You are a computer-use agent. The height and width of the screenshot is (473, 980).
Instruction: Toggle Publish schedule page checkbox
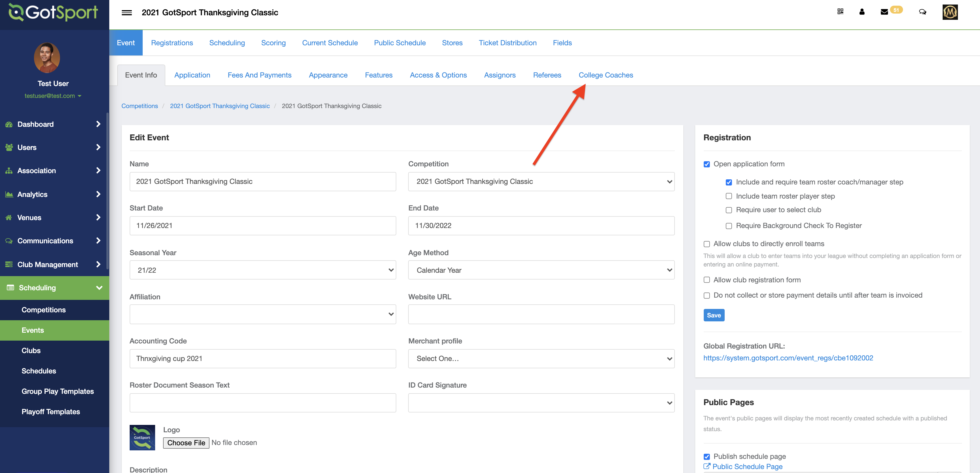(707, 456)
